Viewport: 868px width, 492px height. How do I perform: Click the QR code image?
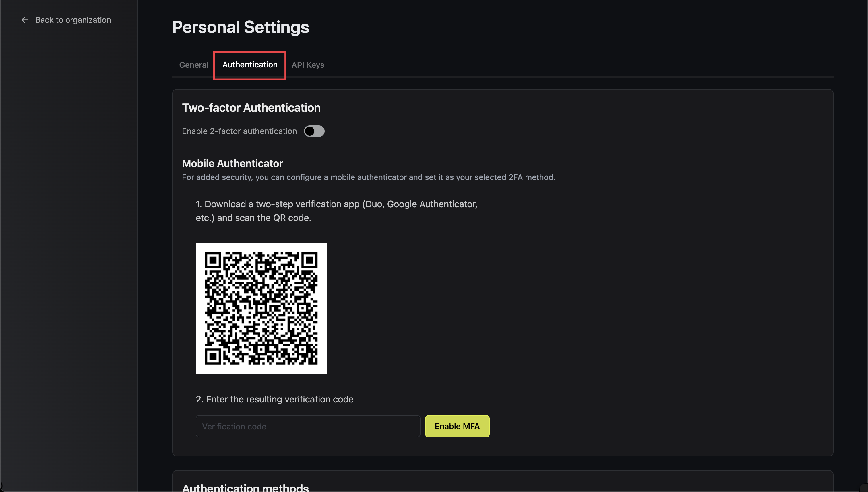261,308
